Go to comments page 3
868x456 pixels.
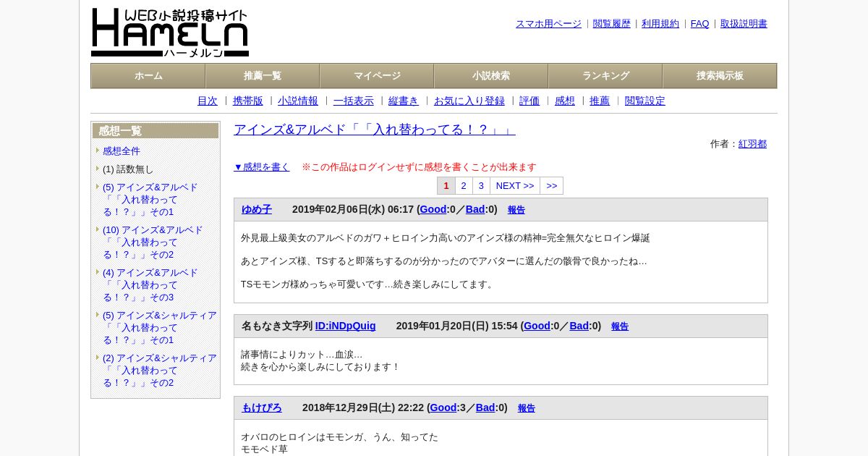pos(481,186)
